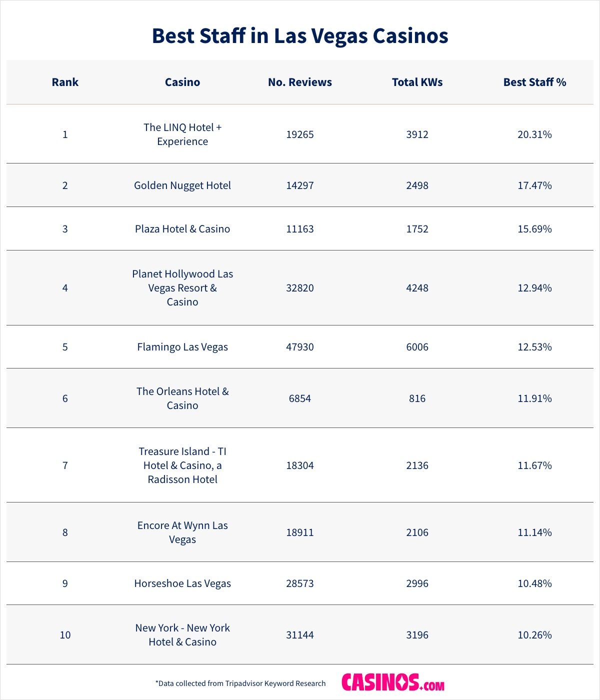Viewport: 600px width, 700px height.
Task: Click the 20.31% best staff value
Action: coord(534,134)
